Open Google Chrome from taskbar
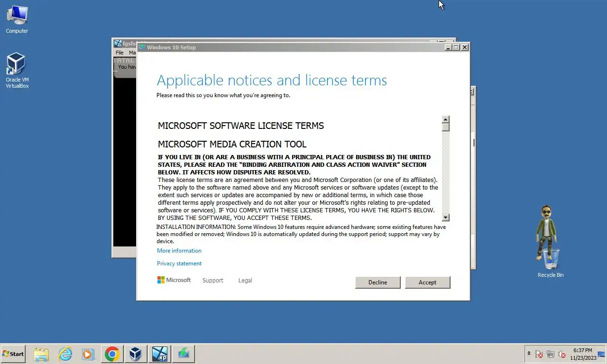 (112, 354)
